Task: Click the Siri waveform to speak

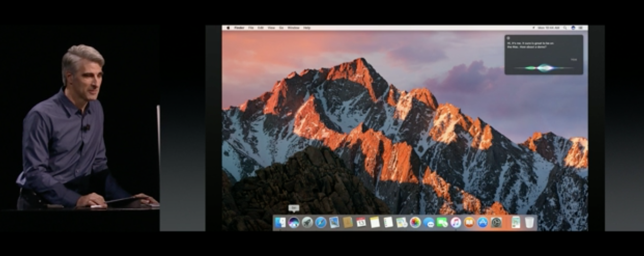Action: 543,67
